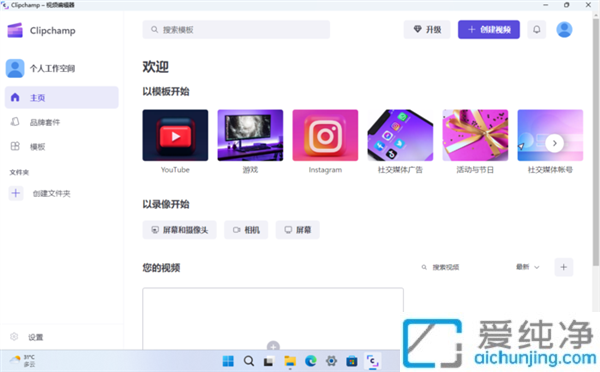Click the 搜索模板 search field

coord(236,29)
